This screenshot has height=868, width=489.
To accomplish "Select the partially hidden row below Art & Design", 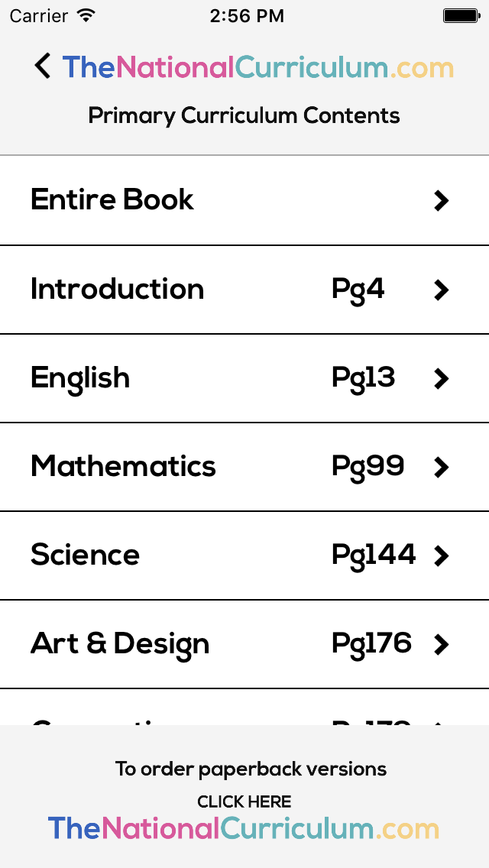I will pos(244,708).
